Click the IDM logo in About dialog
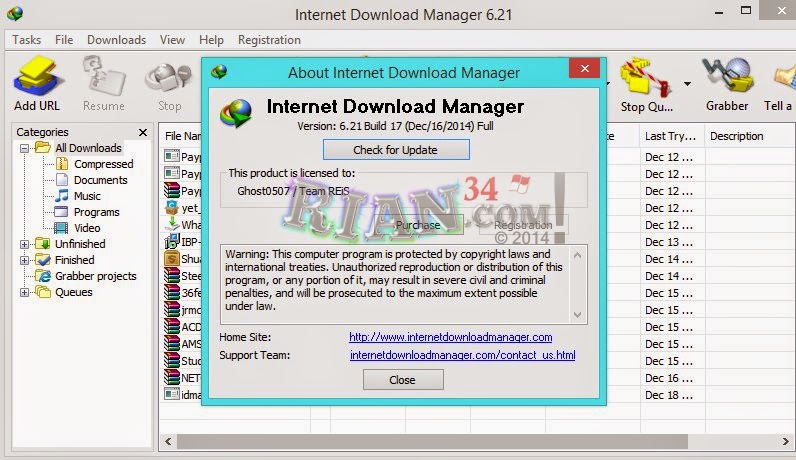Screen dimensions: 796x460 point(236,113)
